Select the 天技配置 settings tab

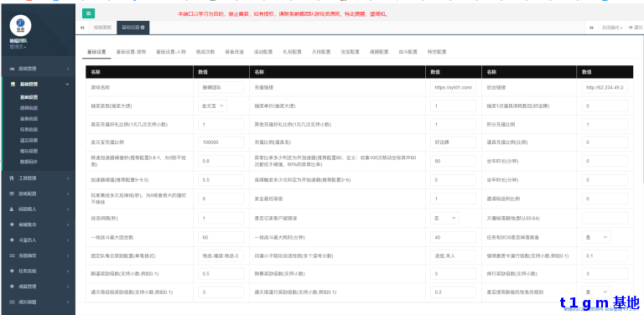click(321, 52)
